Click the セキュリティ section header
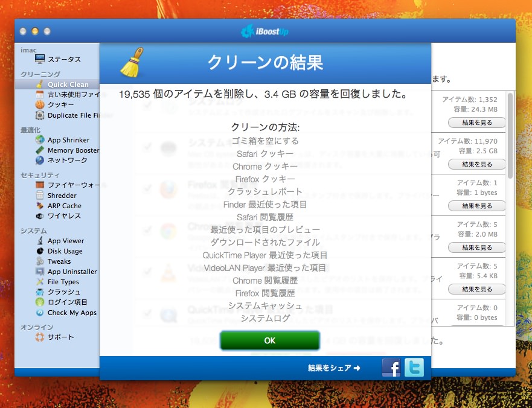 (x=40, y=175)
